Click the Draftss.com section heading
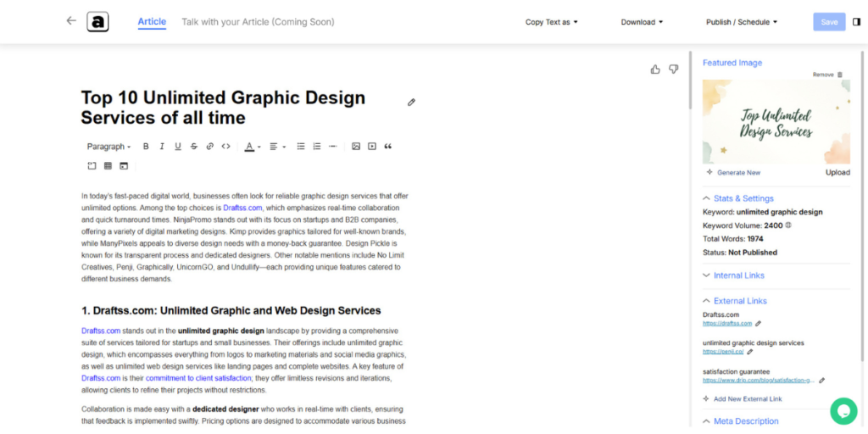The image size is (868, 434). (231, 310)
